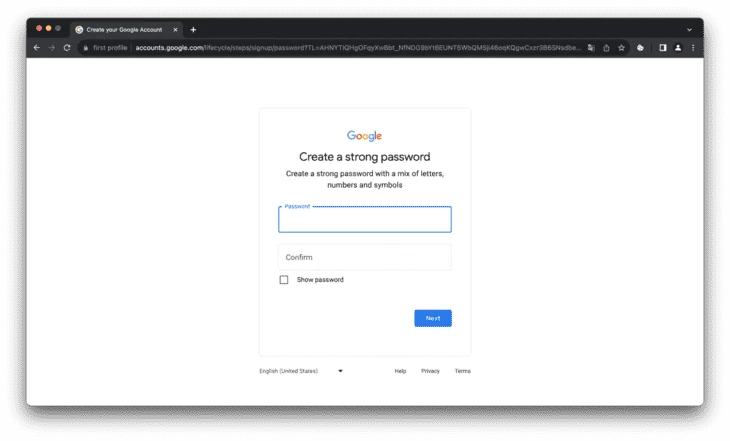Screen dimensions: 730x441
Task: Click the Confirm password field
Action: pos(365,257)
